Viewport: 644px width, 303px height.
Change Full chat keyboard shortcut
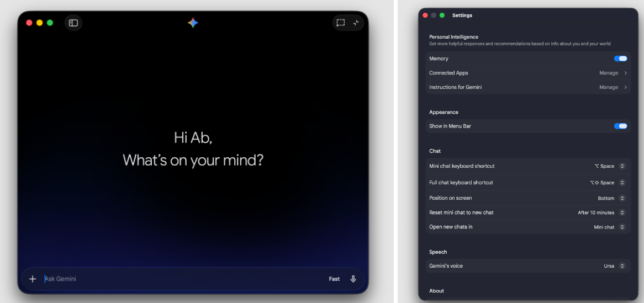[622, 183]
